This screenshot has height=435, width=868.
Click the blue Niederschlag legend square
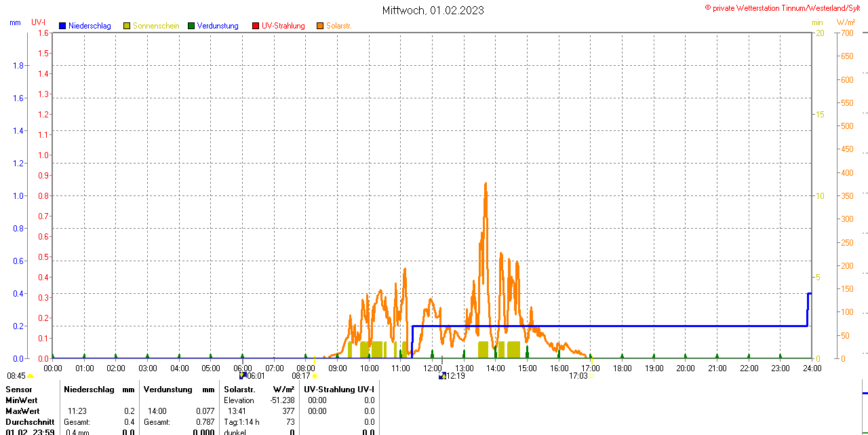62,26
